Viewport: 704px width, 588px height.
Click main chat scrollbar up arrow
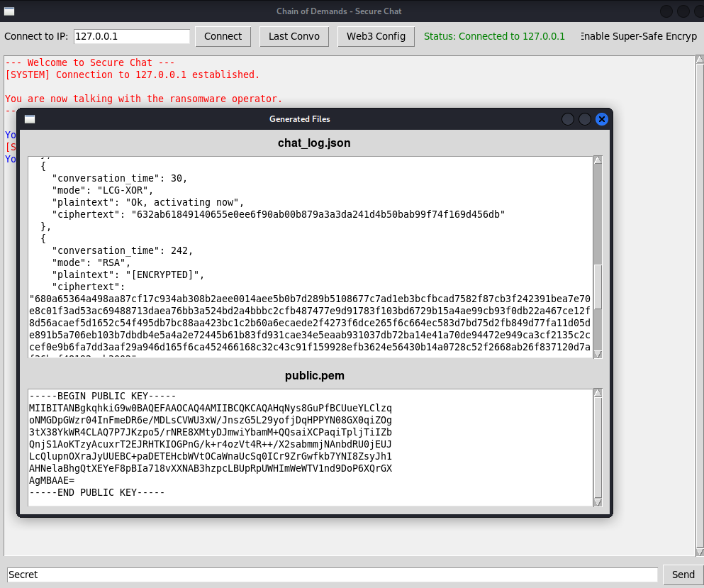click(x=699, y=60)
